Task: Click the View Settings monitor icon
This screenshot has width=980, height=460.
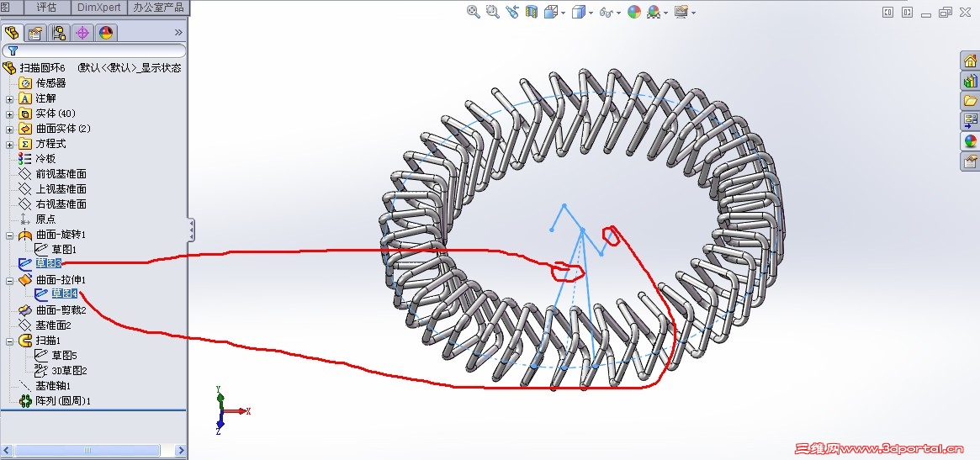Action: pos(681,12)
